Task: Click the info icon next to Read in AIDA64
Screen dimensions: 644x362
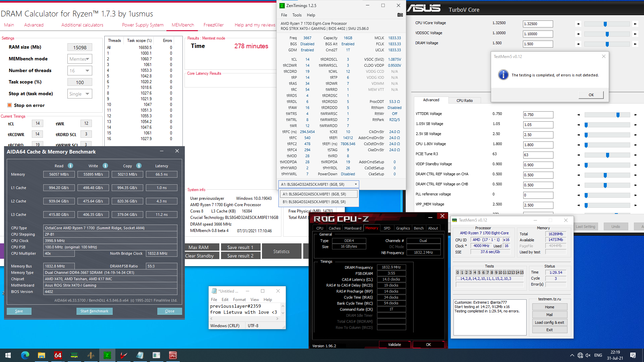Action: point(70,166)
